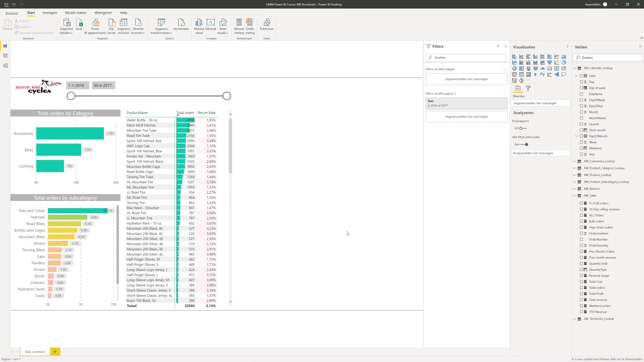Viewport: 644px width, 362px height.
Task: Click the Zoeken search box in Velden
Action: coord(607,57)
